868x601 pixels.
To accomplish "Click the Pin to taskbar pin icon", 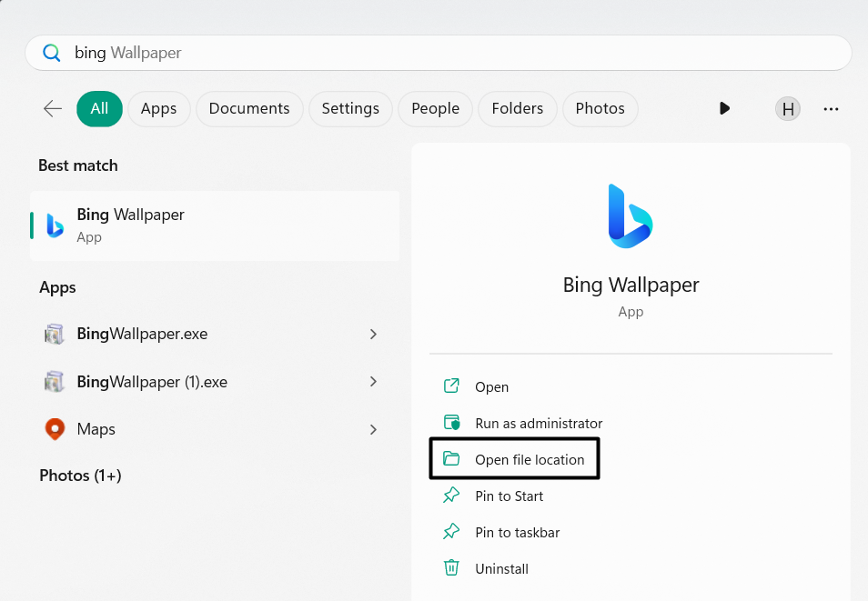I will (451, 532).
